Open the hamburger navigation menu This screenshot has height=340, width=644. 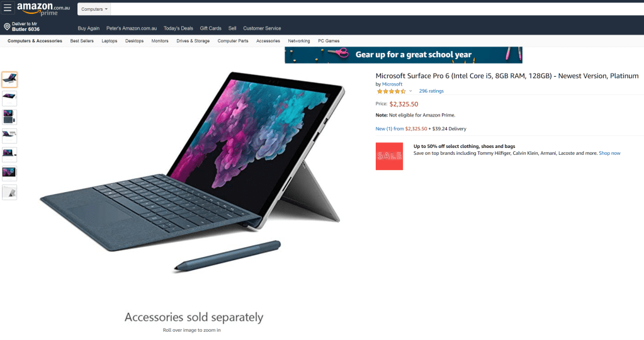tap(8, 8)
